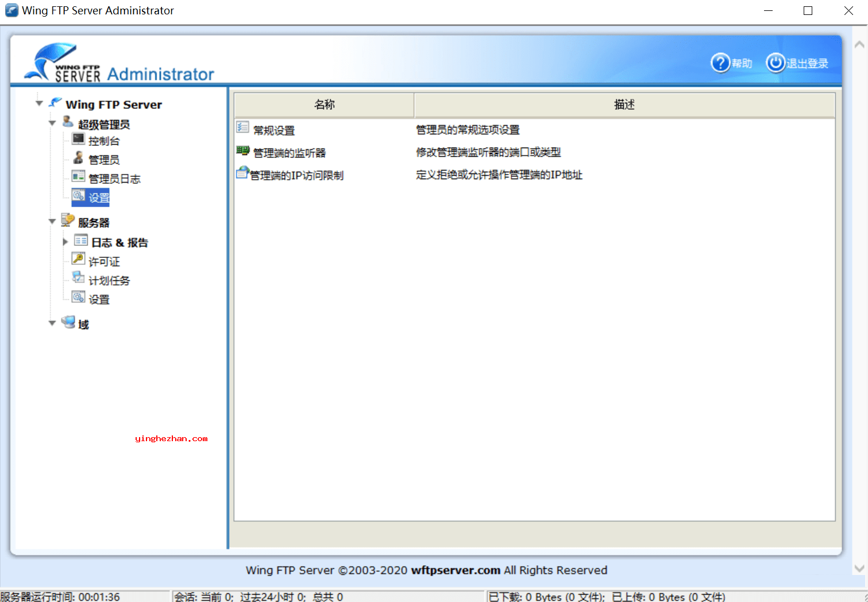Viewport: 868px width, 602px height.
Task: Open 计划任务 in the tree
Action: point(109,280)
